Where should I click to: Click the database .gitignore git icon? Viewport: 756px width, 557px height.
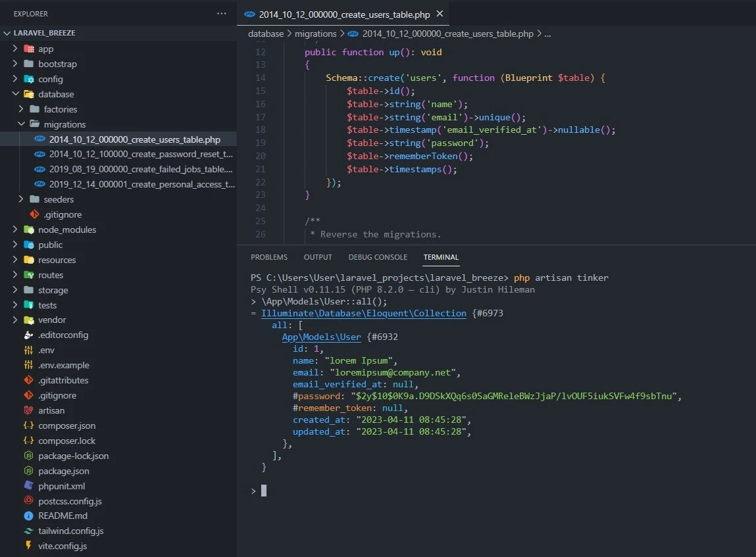34,214
